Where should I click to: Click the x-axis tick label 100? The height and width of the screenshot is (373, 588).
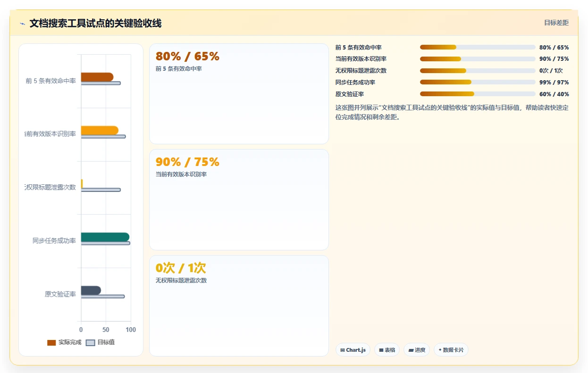coord(131,330)
